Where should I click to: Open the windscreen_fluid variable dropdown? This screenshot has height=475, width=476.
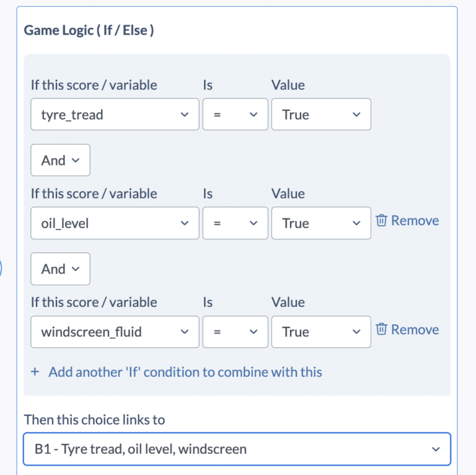(x=115, y=332)
